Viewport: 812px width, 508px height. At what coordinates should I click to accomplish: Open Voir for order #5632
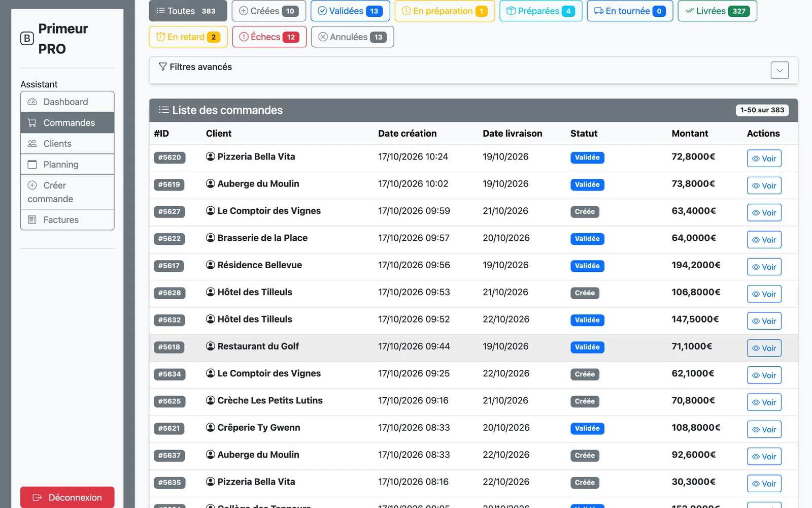(764, 321)
